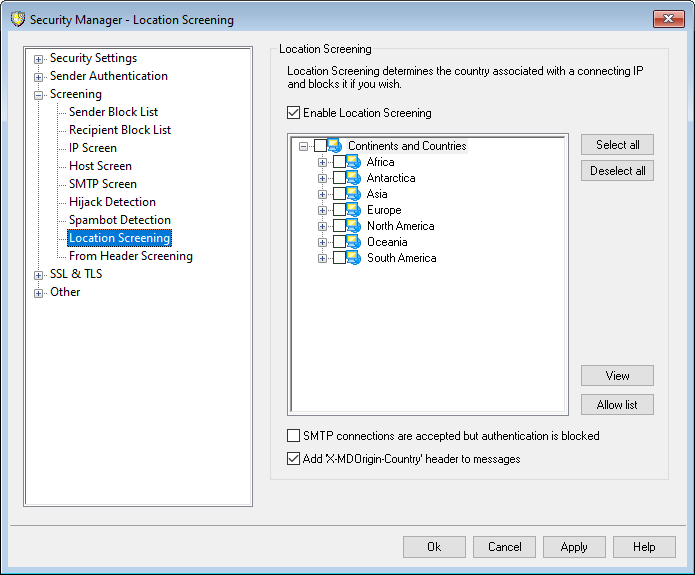This screenshot has height=575, width=695.
Task: Check SMTP connections accepted but authentication blocked
Action: pyautogui.click(x=293, y=436)
